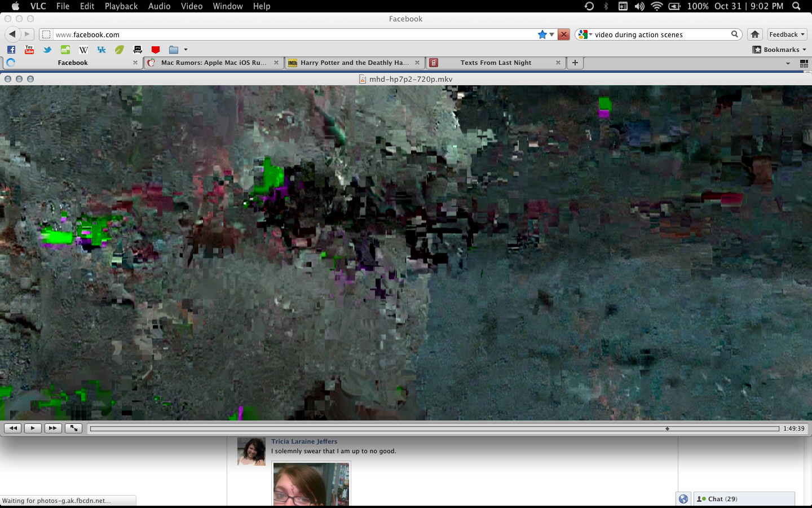Click the Bluetooth menu bar icon

(x=606, y=6)
